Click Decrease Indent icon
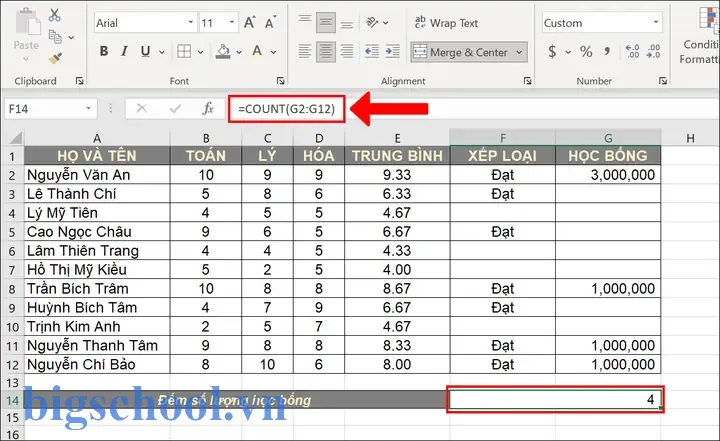Screen dimensions: 720x441 [x=371, y=51]
